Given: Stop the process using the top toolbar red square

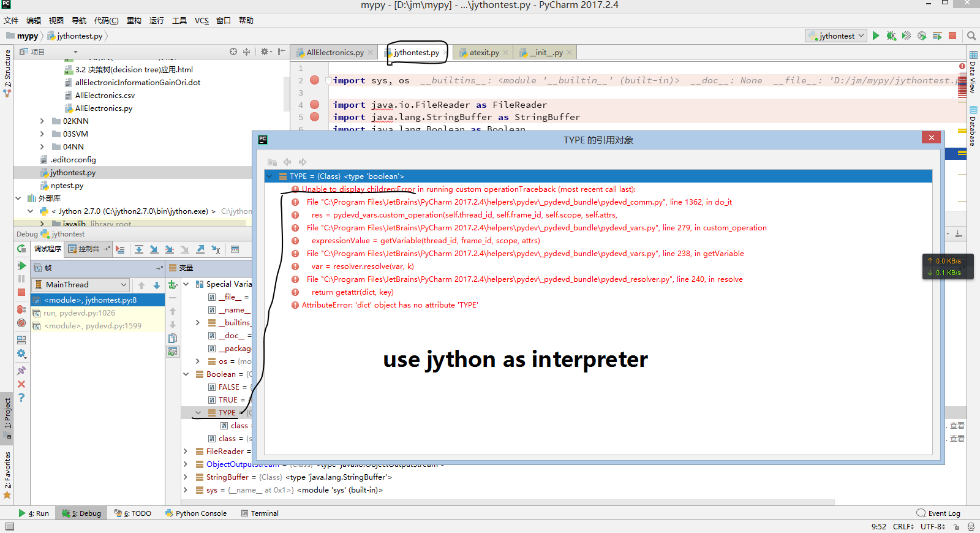Looking at the screenshot, I should click(952, 36).
